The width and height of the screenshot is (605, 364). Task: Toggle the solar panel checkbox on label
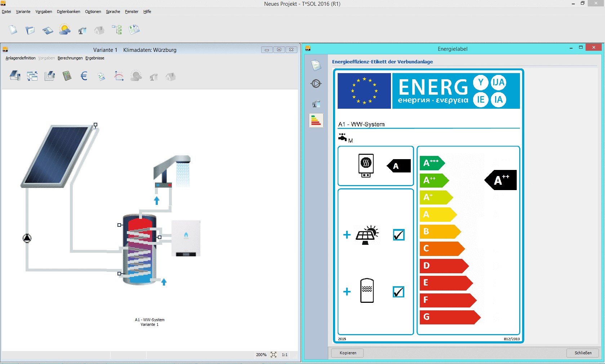(398, 235)
